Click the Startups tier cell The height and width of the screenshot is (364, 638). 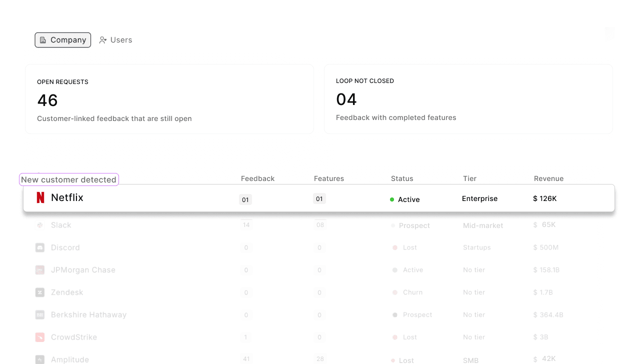(477, 247)
